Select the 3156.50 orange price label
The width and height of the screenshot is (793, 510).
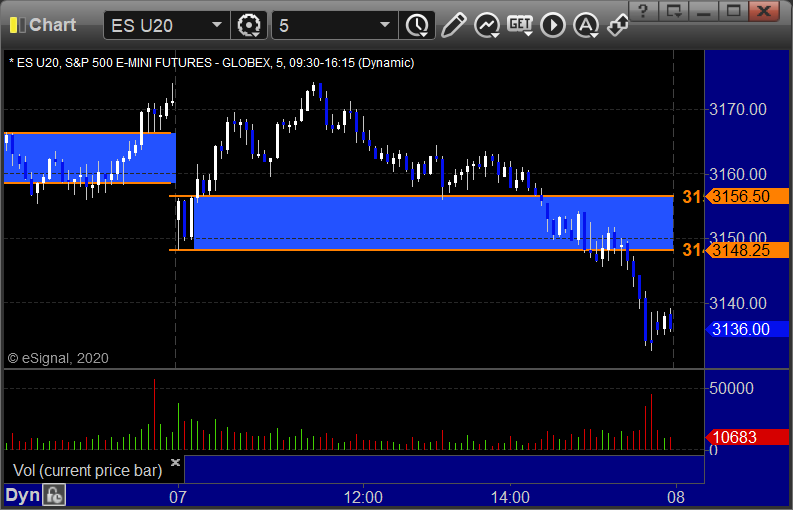(747, 196)
